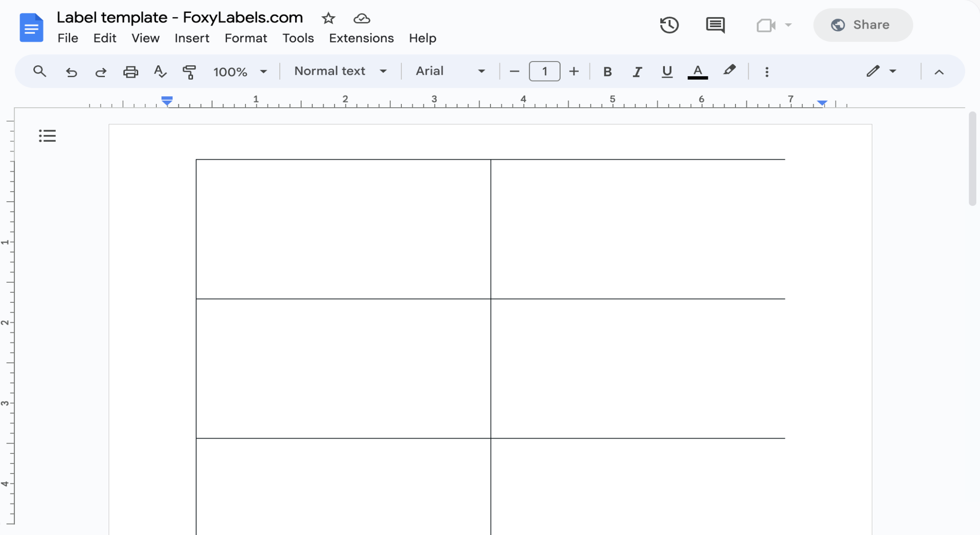Image resolution: width=980 pixels, height=535 pixels.
Task: Open the highlight color picker
Action: point(729,71)
